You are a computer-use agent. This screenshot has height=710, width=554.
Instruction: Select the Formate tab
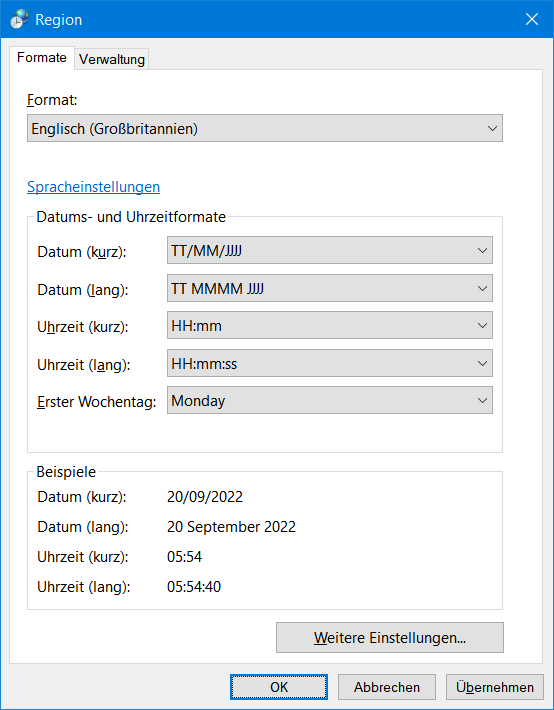coord(42,58)
